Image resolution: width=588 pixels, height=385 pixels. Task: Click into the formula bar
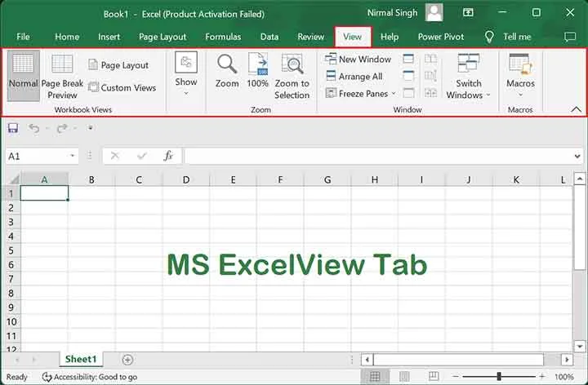point(378,156)
